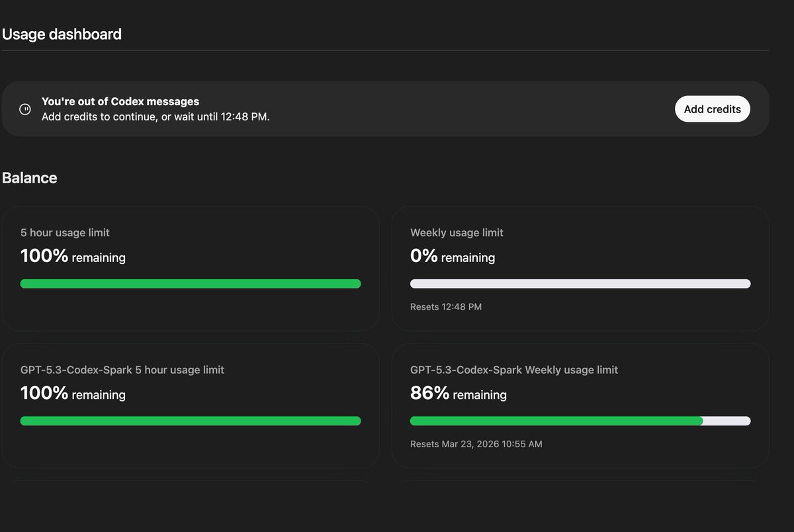Click GPT-5.3-Codex-Spark Weekly usage progress bar
Screen dimensions: 794x532
click(x=580, y=421)
